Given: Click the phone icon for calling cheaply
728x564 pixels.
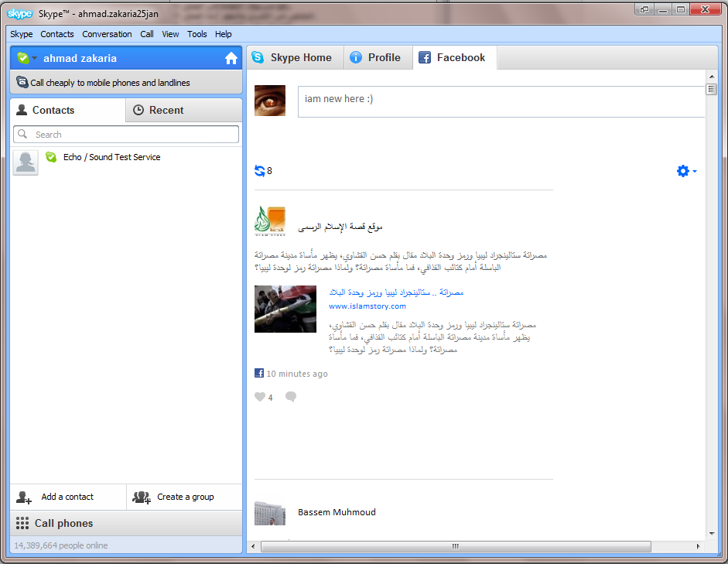Looking at the screenshot, I should coord(22,82).
